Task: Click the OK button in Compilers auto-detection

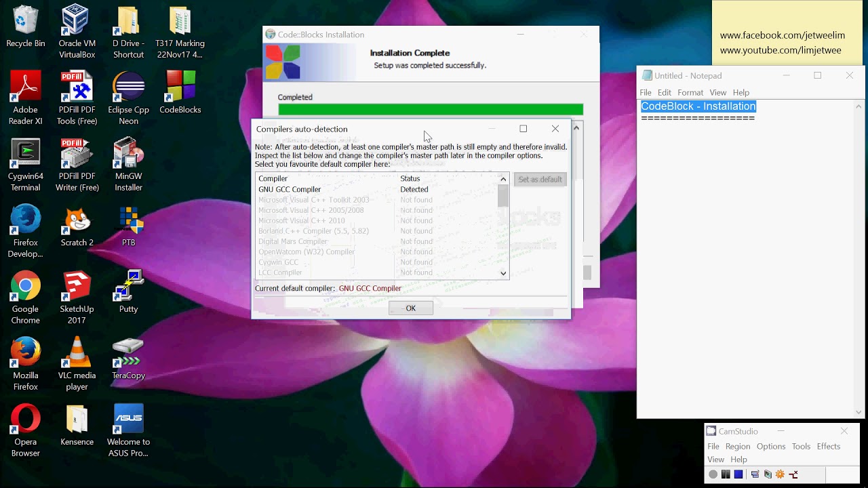Action: click(410, 308)
